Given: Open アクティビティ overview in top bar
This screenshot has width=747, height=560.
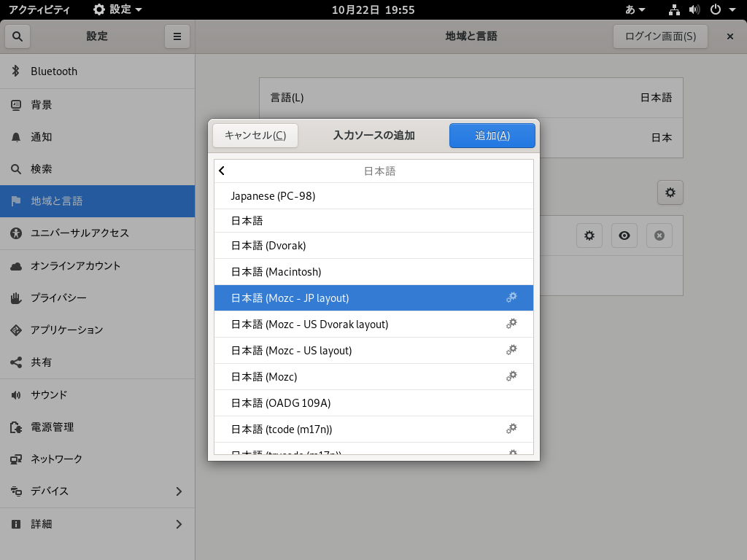Looking at the screenshot, I should [39, 9].
